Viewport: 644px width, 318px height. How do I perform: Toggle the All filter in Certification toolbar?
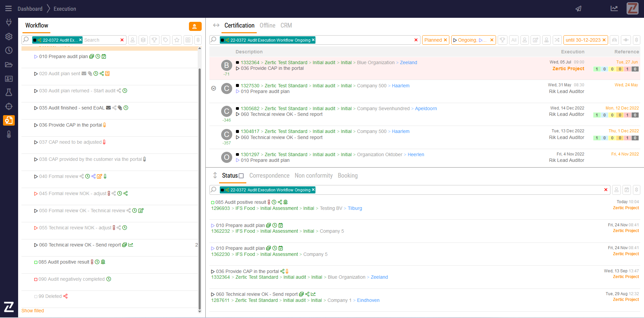(514, 40)
